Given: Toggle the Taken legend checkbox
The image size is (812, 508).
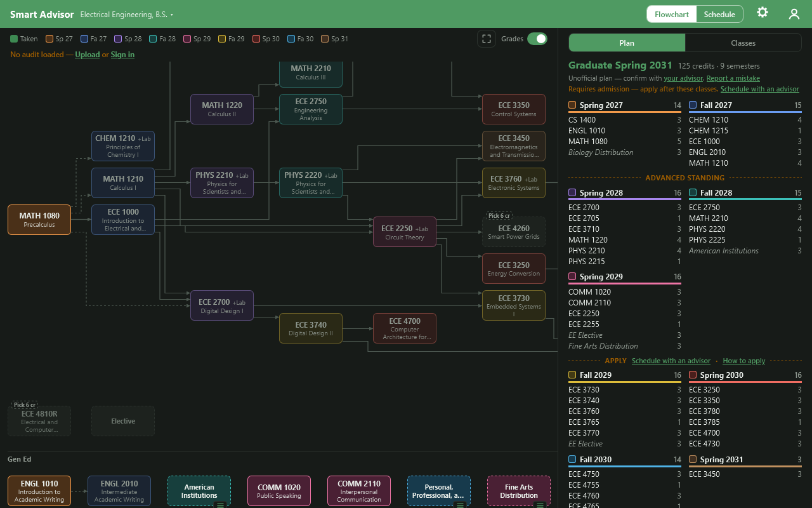Looking at the screenshot, I should coord(14,39).
